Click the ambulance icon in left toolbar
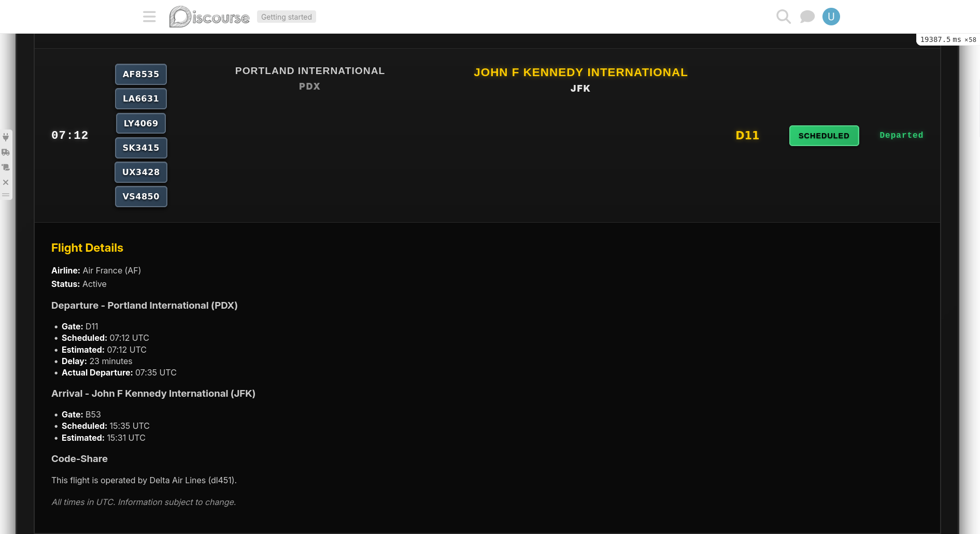This screenshot has height=534, width=980. (6, 152)
